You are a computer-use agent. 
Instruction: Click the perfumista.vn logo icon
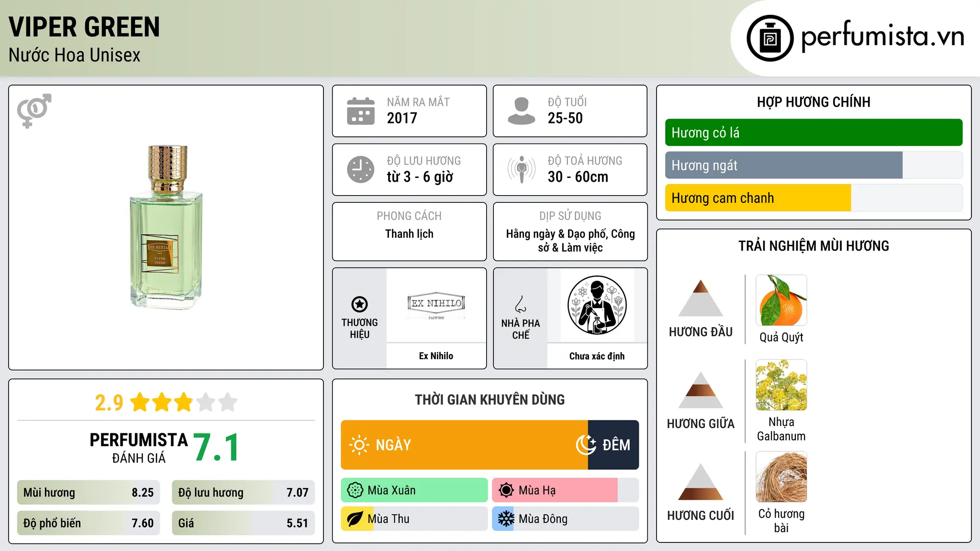(770, 38)
